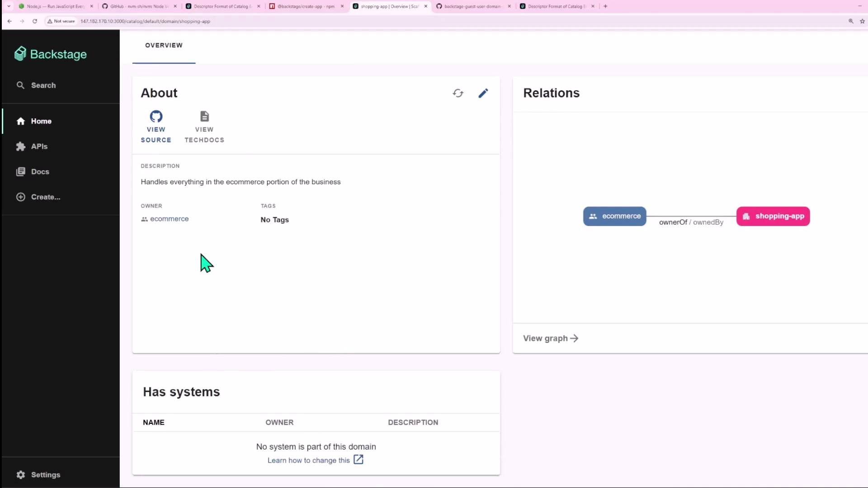Screen dimensions: 868x488
Task: Click the Not secure warning icon
Action: (50, 21)
